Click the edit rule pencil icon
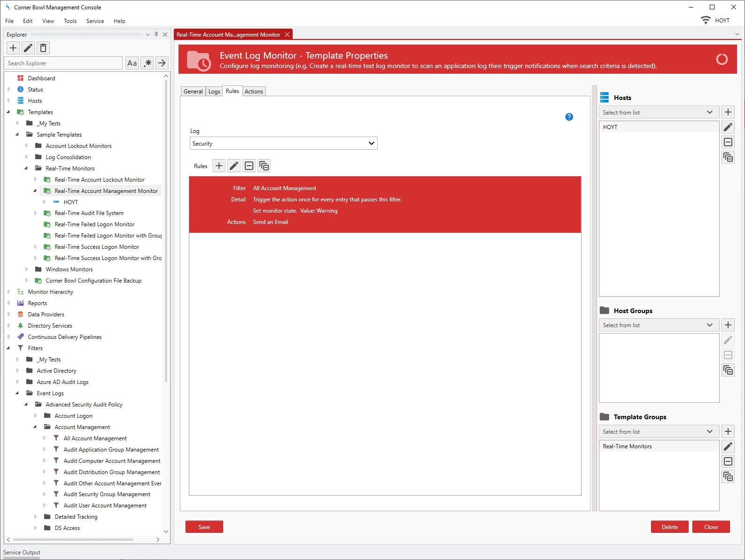This screenshot has height=560, width=745. (x=234, y=166)
